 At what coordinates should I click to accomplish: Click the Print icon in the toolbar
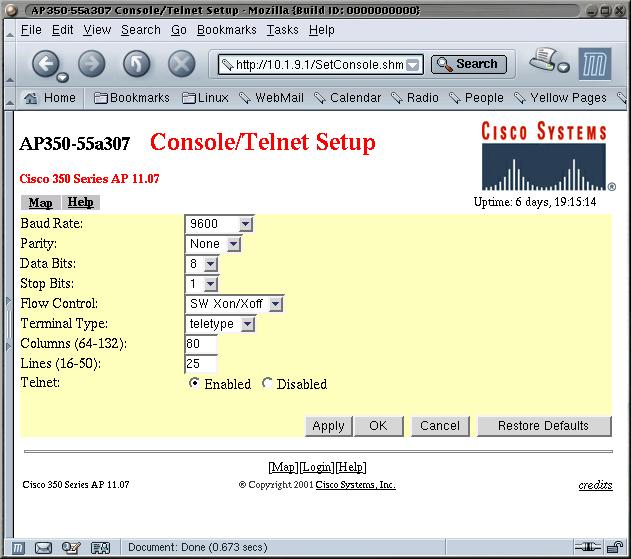coord(544,59)
